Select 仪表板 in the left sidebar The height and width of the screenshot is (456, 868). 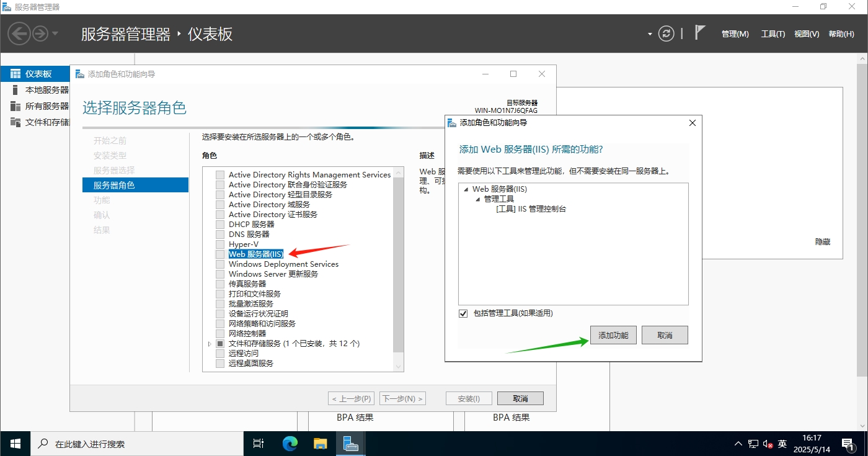click(x=35, y=73)
